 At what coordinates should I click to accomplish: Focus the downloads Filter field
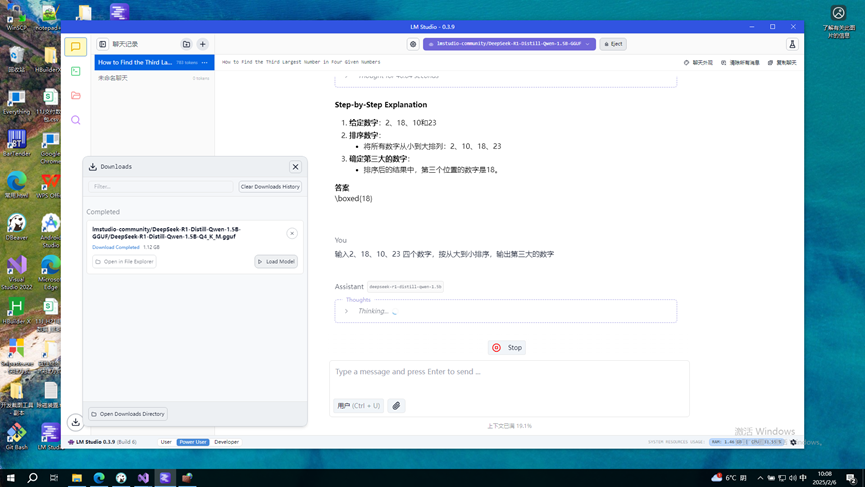click(161, 186)
